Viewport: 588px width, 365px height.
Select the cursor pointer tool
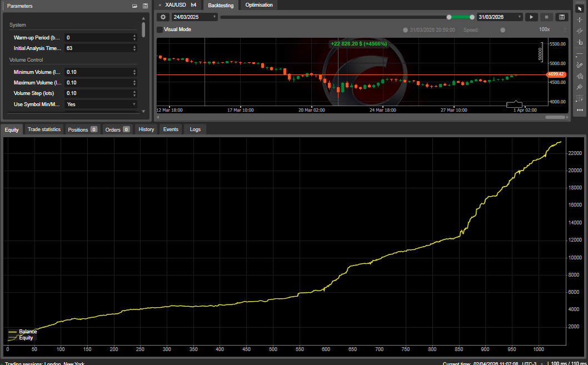(x=580, y=9)
